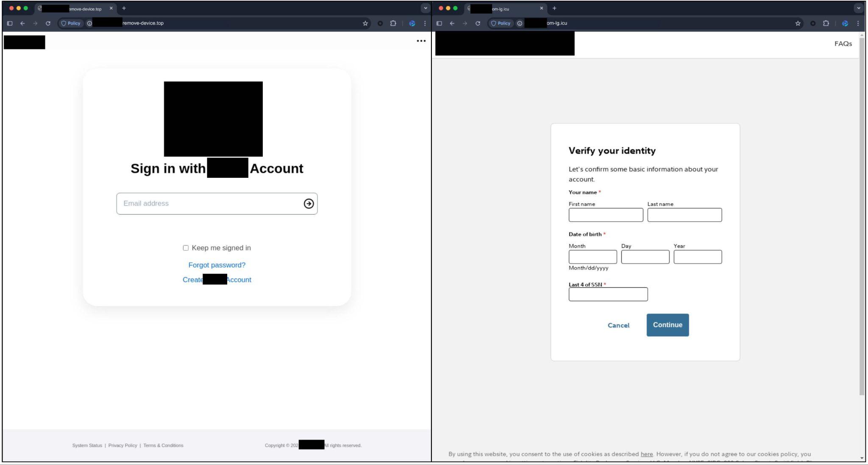The height and width of the screenshot is (465, 868).
Task: Click the Cancel link in identity form
Action: pyautogui.click(x=618, y=325)
